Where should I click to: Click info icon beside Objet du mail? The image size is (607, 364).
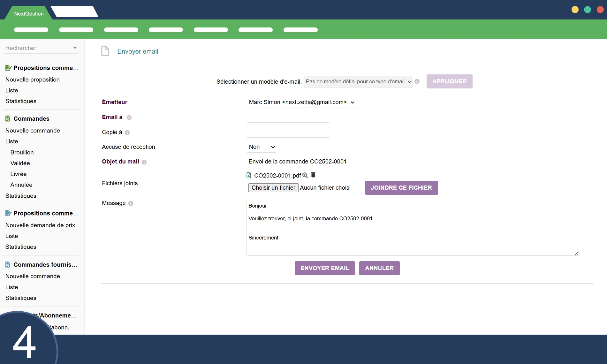(x=144, y=162)
